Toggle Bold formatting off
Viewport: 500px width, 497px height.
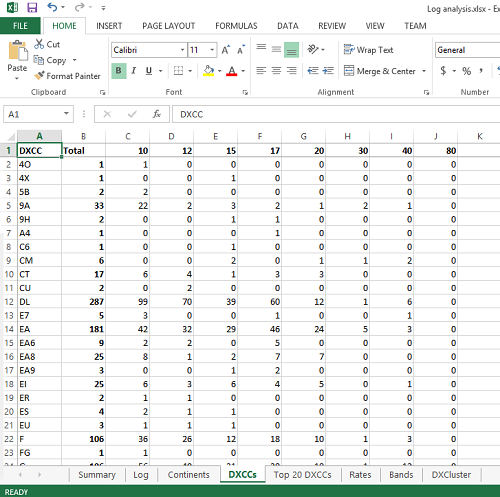[119, 71]
